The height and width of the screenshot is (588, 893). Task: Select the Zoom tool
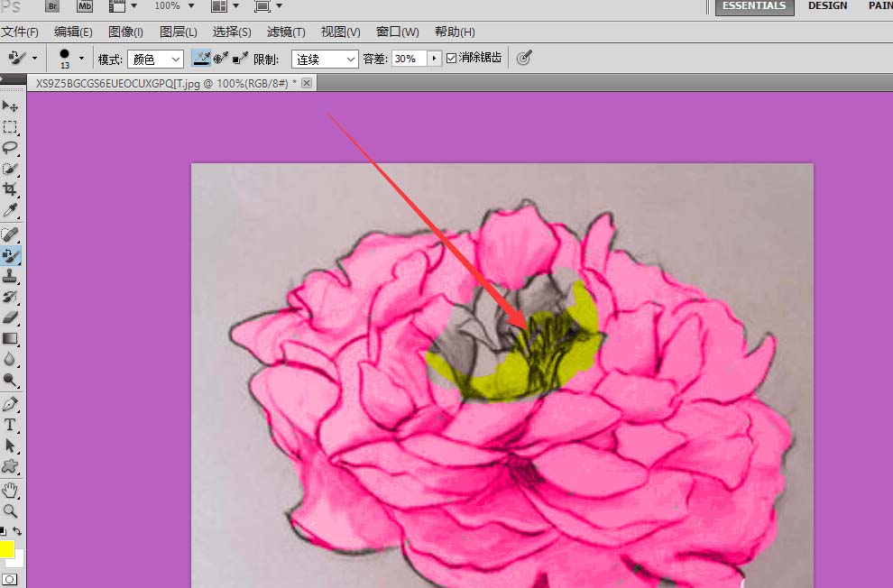coord(10,510)
